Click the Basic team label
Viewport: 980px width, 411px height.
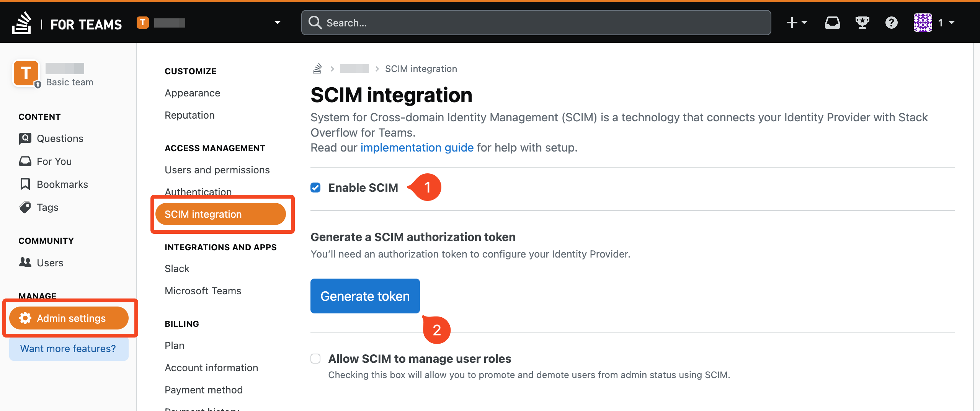[69, 82]
